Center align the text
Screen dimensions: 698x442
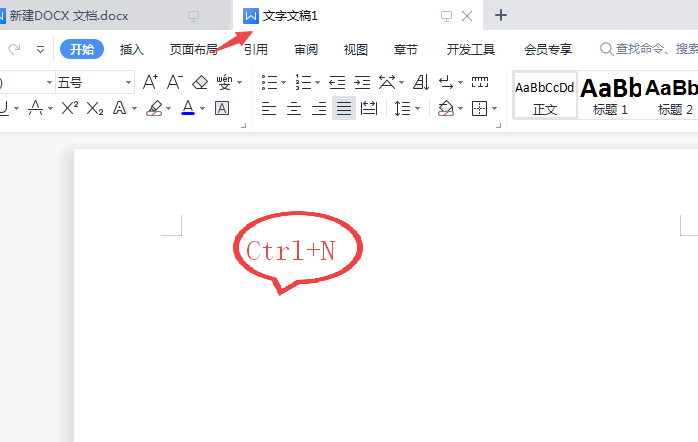coord(294,108)
